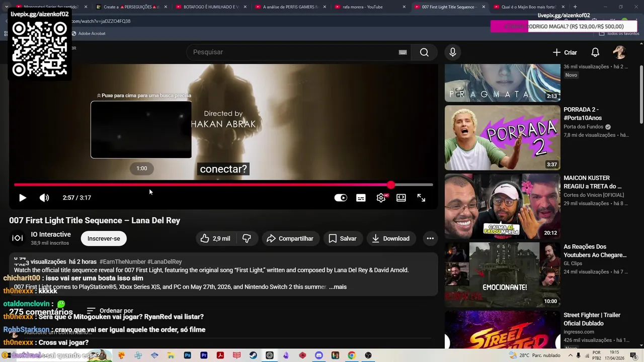This screenshot has width=644, height=362.
Task: Click Inscrever-se to subscribe
Action: (104, 238)
